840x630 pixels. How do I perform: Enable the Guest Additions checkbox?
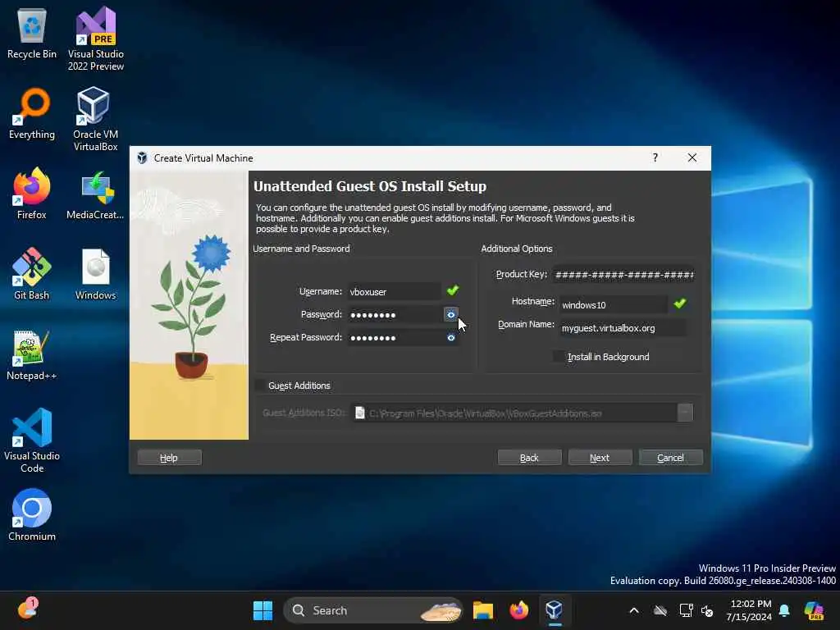pyautogui.click(x=260, y=386)
